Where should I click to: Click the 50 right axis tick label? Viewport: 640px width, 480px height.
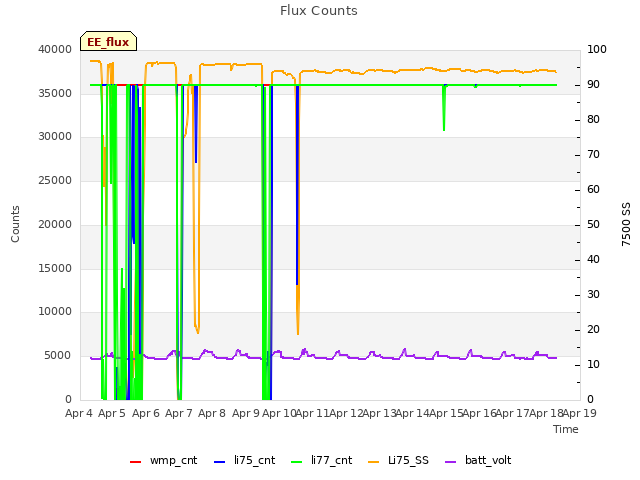(x=593, y=224)
